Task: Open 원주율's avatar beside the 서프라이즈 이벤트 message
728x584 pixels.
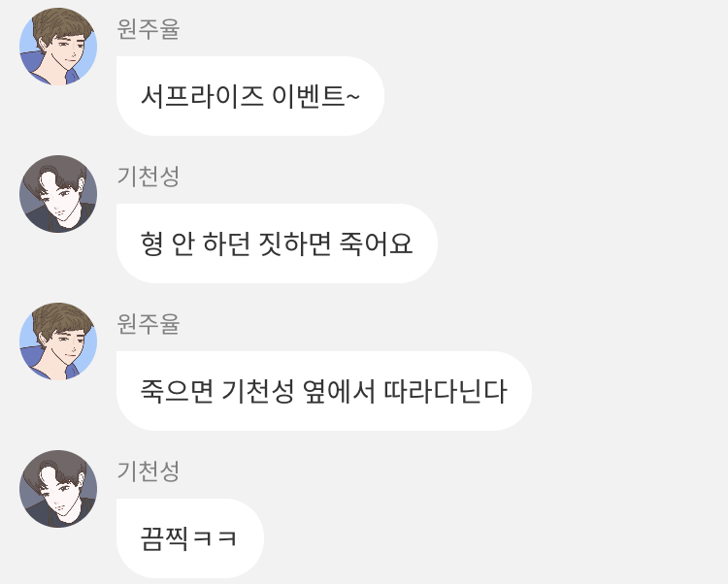Action: 58,47
